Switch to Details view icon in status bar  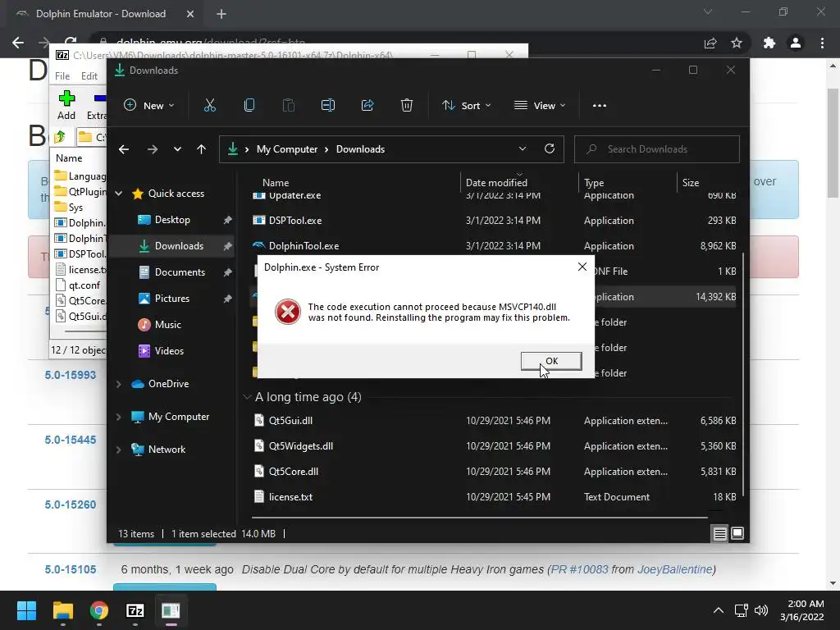click(x=719, y=533)
